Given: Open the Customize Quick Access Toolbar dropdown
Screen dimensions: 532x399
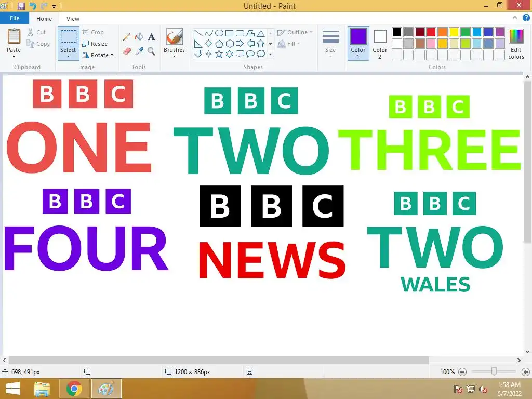Looking at the screenshot, I should tap(54, 6).
